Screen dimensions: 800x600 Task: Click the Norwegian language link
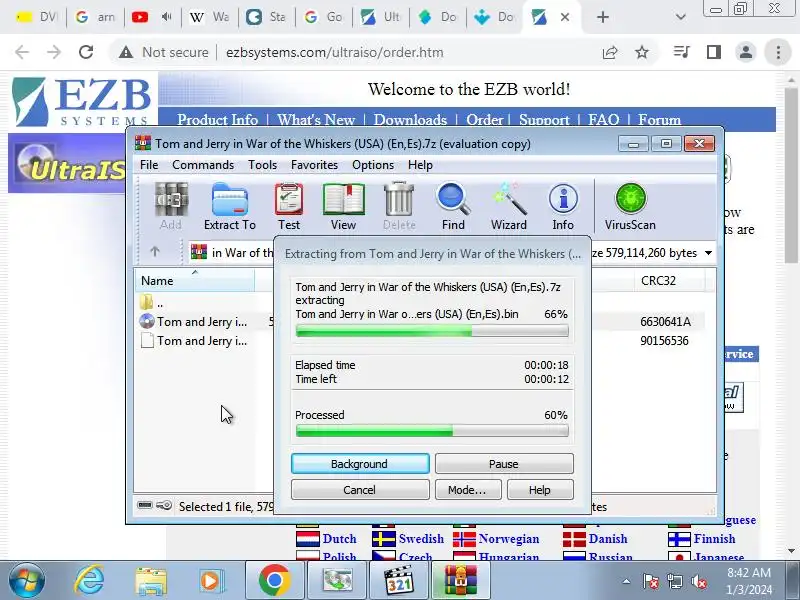click(509, 539)
